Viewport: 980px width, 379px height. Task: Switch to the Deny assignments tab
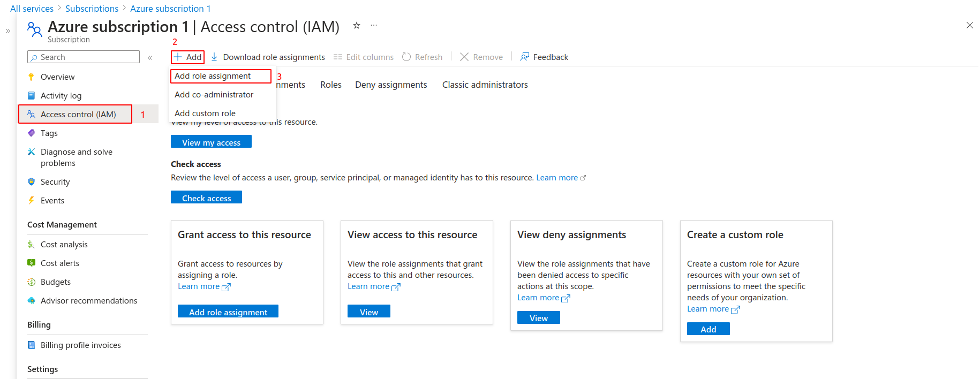tap(391, 85)
